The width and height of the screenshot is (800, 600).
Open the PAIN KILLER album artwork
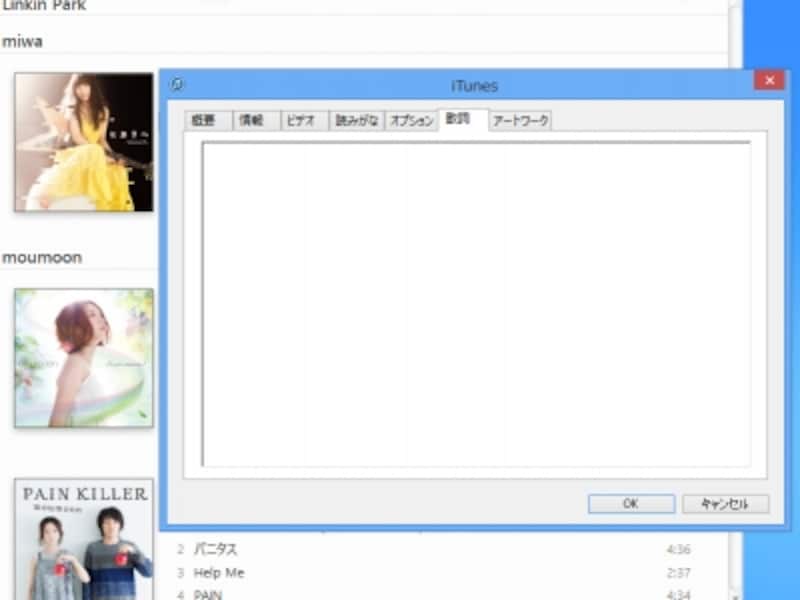coord(84,539)
